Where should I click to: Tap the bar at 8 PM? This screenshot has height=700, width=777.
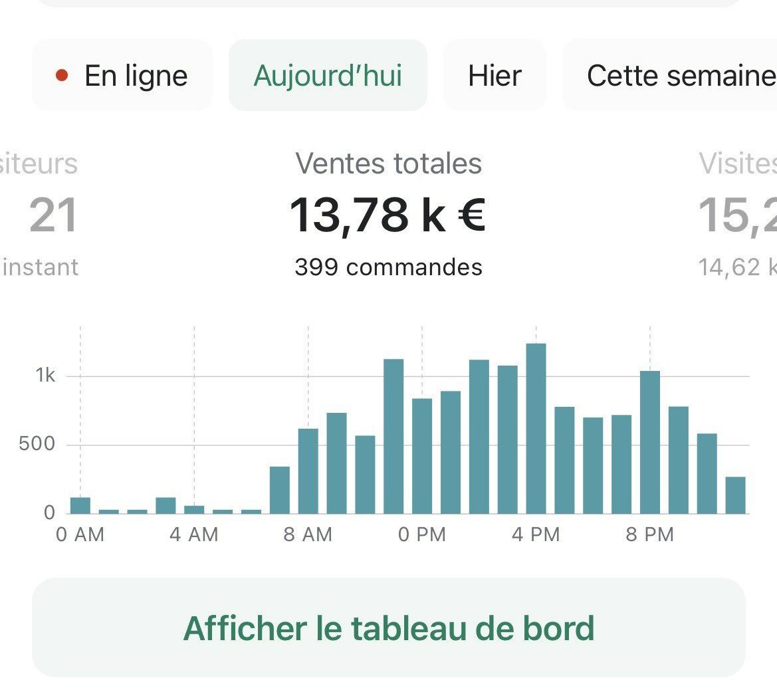[650, 442]
